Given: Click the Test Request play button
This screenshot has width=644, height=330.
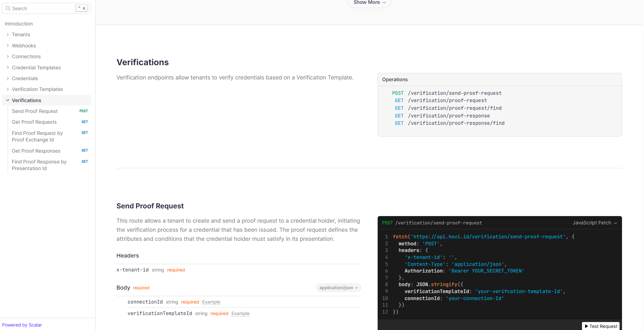Looking at the screenshot, I should tap(601, 326).
